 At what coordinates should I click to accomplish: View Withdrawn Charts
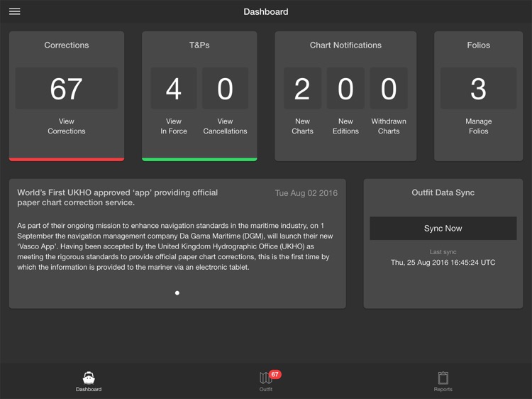[x=389, y=126]
